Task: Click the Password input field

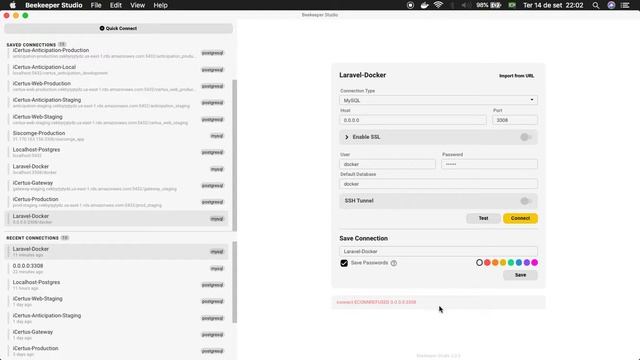Action: [x=489, y=164]
